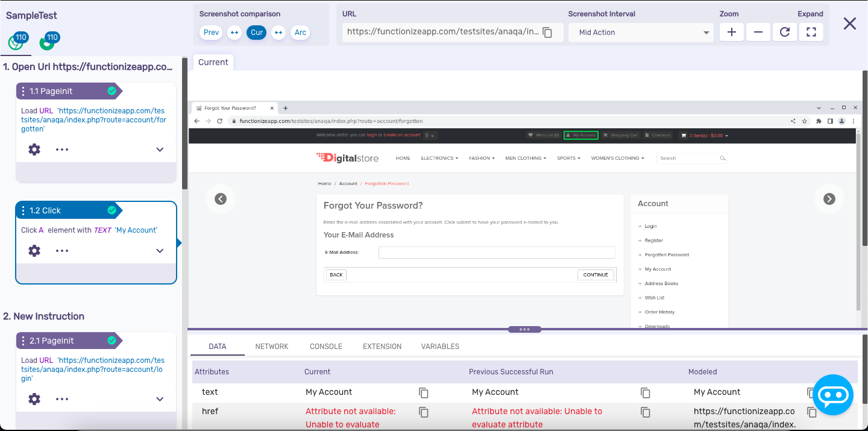This screenshot has height=431, width=868.
Task: Go to previous screenshot with left arrow
Action: pos(221,199)
